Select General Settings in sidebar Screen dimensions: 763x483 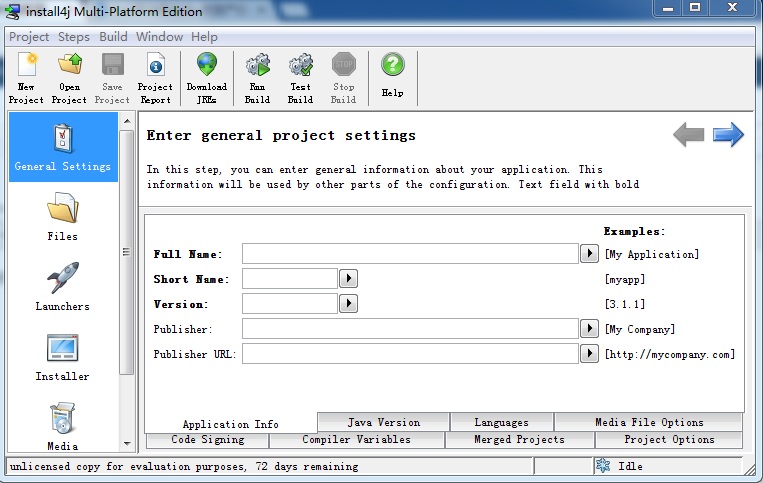coord(63,146)
